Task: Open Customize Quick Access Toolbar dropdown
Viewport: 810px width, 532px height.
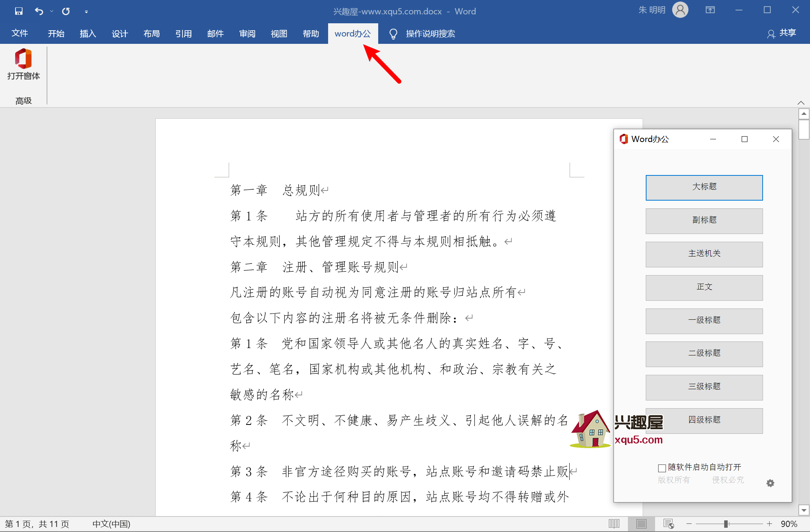Action: [86, 12]
